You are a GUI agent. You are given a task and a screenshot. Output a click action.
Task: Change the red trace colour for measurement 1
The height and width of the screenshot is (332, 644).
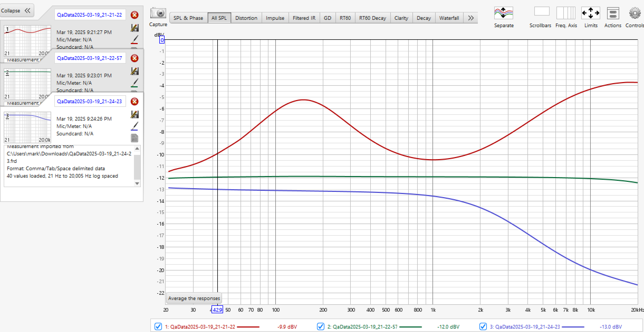134,40
